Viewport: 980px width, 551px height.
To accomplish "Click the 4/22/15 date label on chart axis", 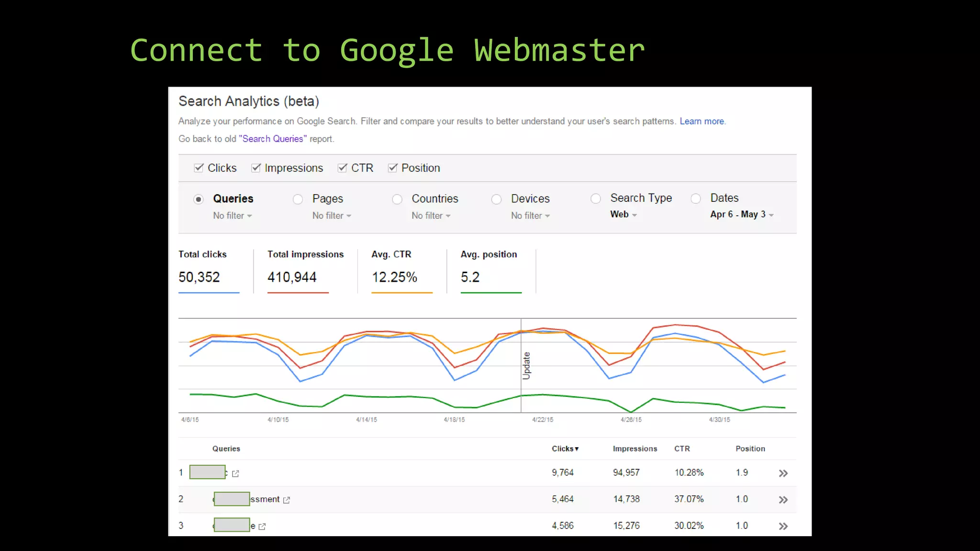I will 543,420.
